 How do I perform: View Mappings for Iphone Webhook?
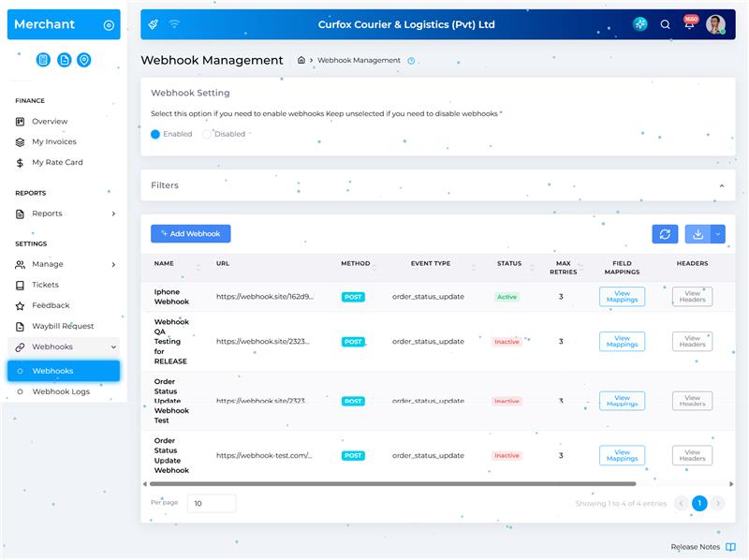click(622, 297)
